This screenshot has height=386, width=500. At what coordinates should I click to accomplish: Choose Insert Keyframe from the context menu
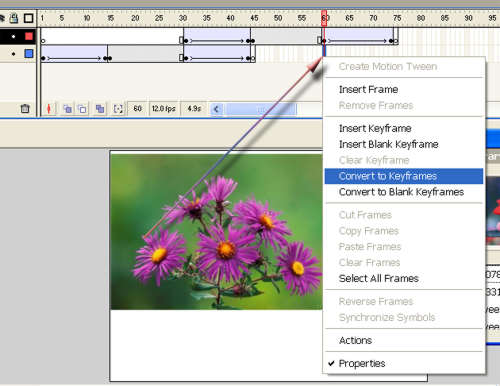point(375,128)
